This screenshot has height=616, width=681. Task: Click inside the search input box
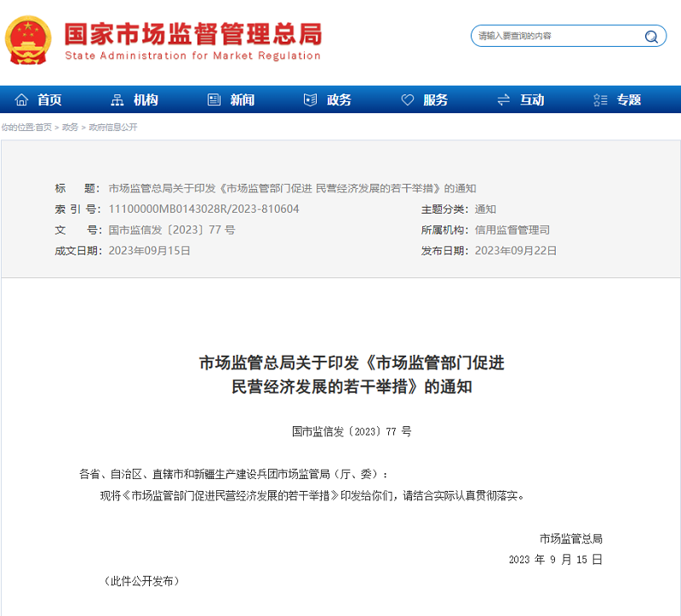[553, 36]
